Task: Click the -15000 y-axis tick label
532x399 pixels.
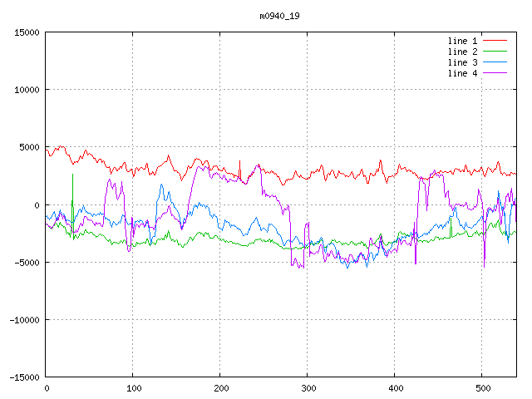Action: [24, 377]
